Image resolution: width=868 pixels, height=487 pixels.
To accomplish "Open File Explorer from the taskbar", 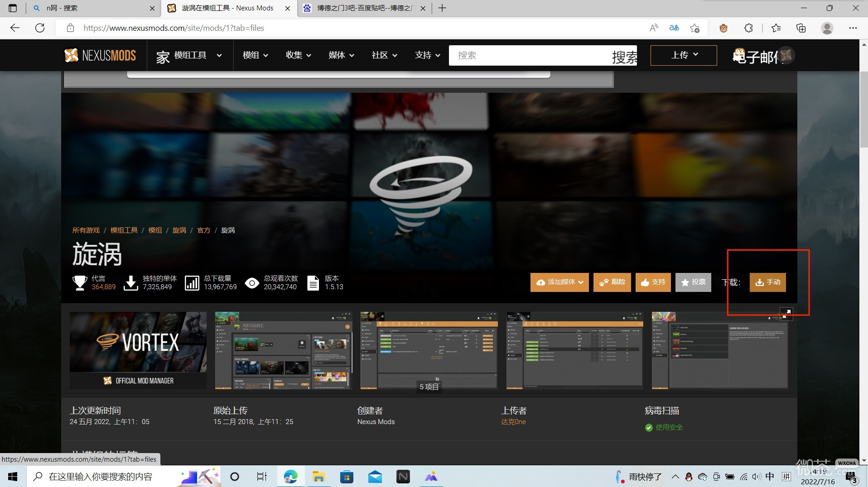I will click(318, 477).
